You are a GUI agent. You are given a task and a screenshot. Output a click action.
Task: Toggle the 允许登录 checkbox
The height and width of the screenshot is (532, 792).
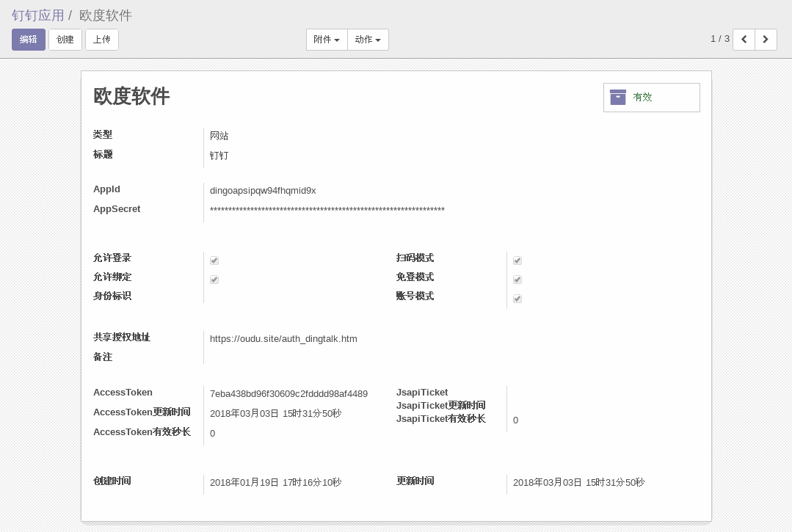tap(214, 260)
